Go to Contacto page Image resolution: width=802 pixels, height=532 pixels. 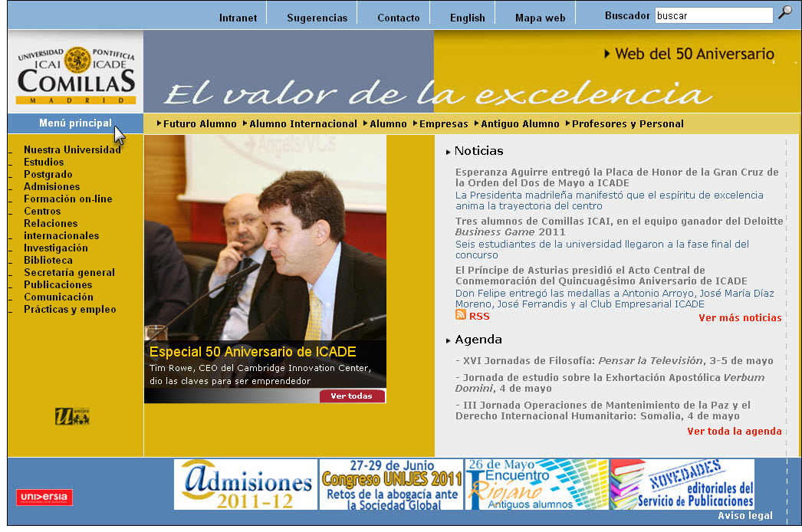pyautogui.click(x=399, y=18)
